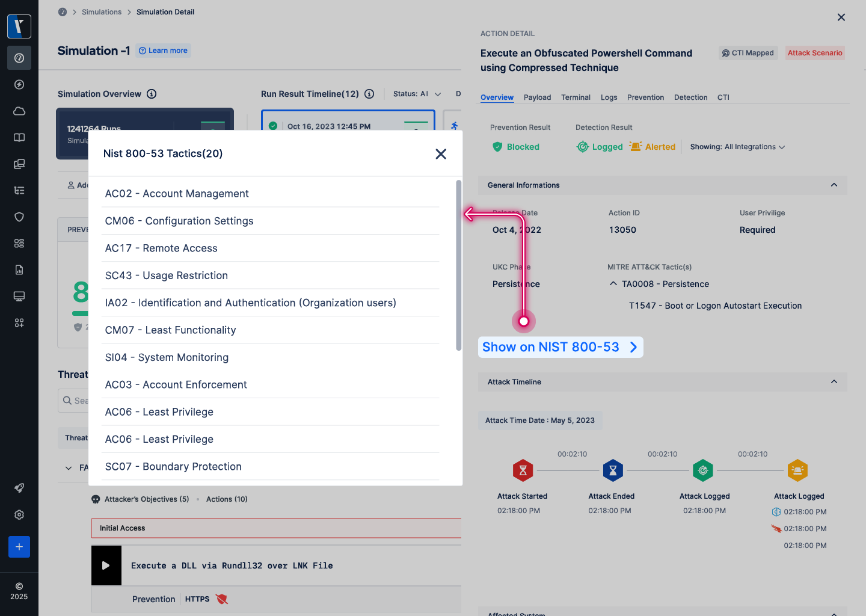Open the Status: All dropdown
This screenshot has width=866, height=616.
pyautogui.click(x=417, y=94)
